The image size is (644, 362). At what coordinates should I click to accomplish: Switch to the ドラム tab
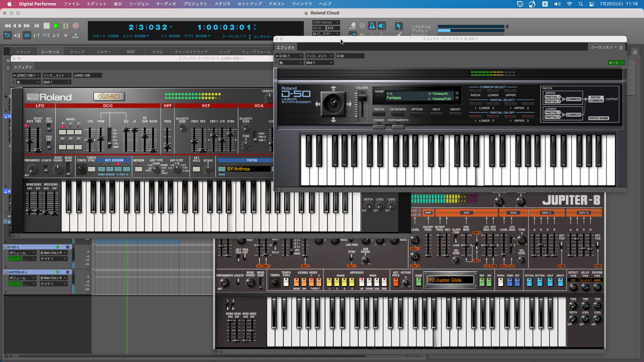(x=158, y=52)
